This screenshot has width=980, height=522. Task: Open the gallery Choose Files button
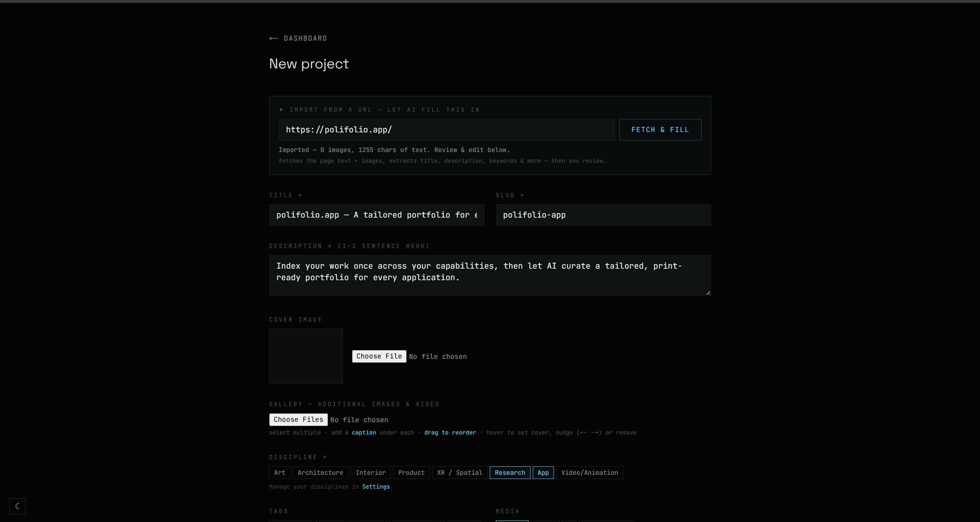coord(298,420)
